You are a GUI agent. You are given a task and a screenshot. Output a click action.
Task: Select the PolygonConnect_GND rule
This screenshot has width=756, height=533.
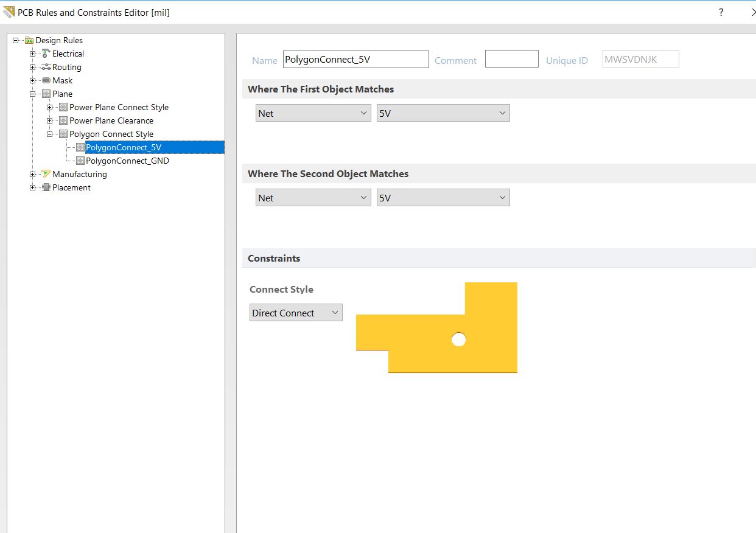(x=127, y=161)
